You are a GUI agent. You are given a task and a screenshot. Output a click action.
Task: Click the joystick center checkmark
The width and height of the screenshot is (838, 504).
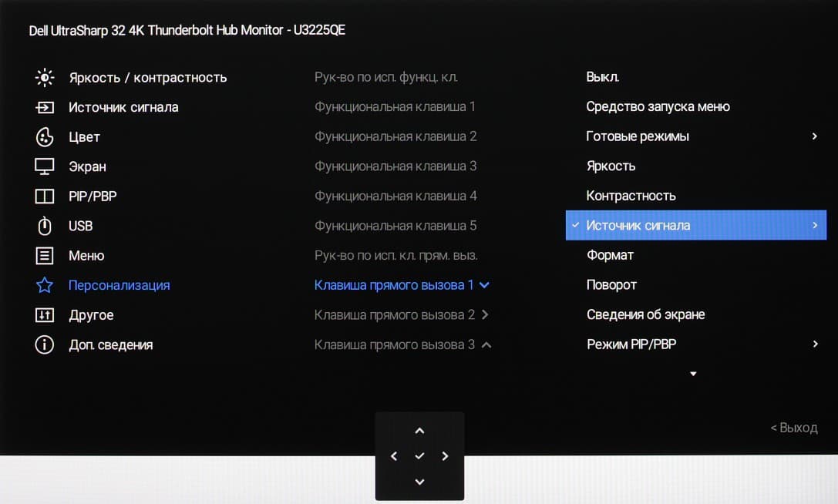click(419, 456)
